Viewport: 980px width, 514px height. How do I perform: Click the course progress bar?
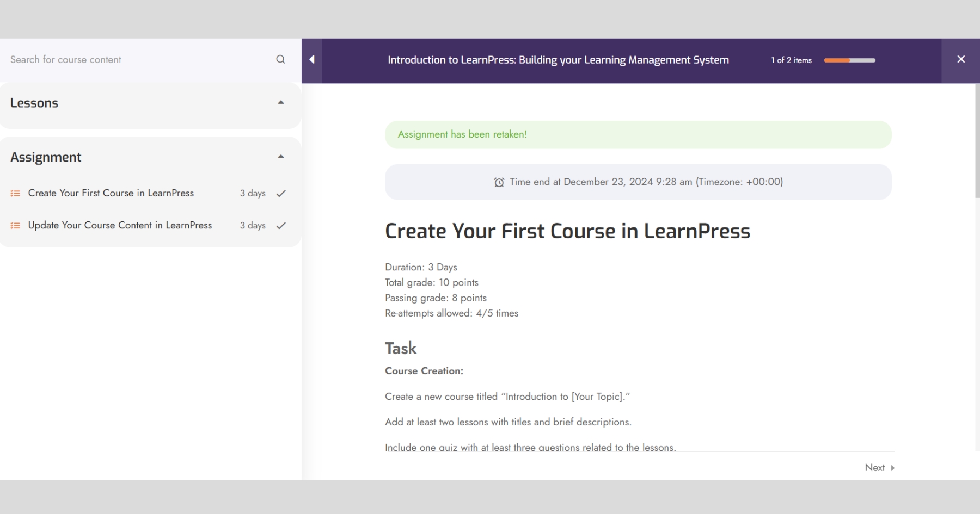pyautogui.click(x=849, y=60)
